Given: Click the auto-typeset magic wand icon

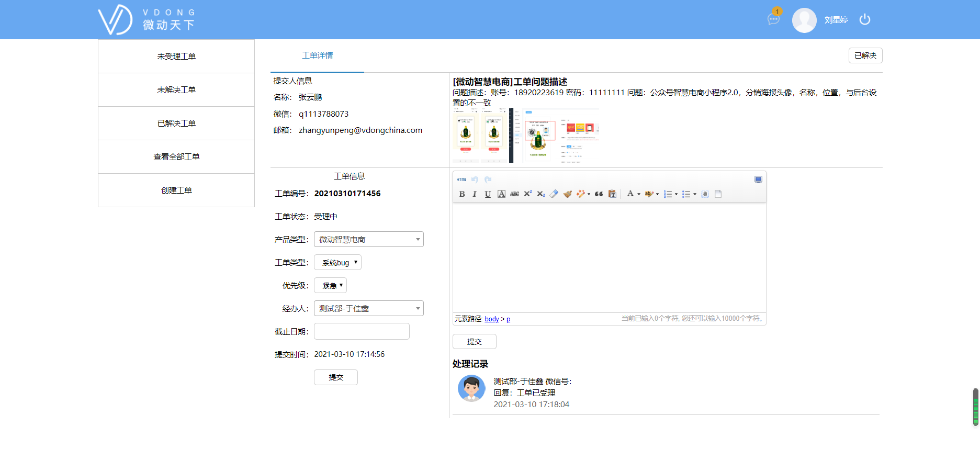Looking at the screenshot, I should pos(580,194).
